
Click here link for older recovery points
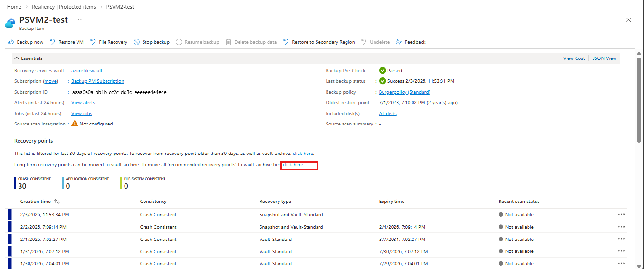click(303, 154)
